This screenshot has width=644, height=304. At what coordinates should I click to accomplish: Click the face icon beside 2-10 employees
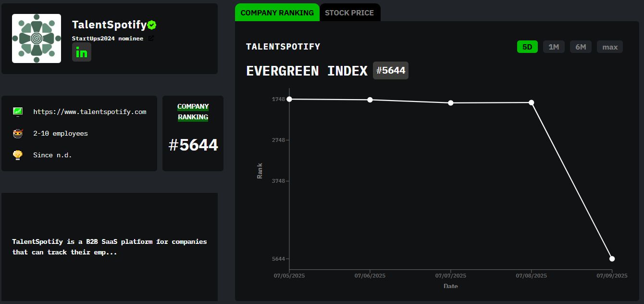pyautogui.click(x=18, y=133)
